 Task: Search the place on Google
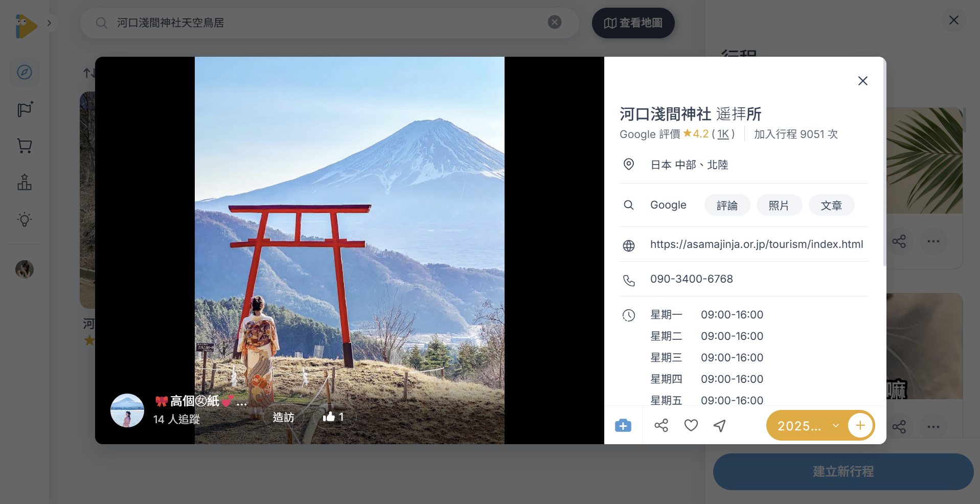coord(668,205)
